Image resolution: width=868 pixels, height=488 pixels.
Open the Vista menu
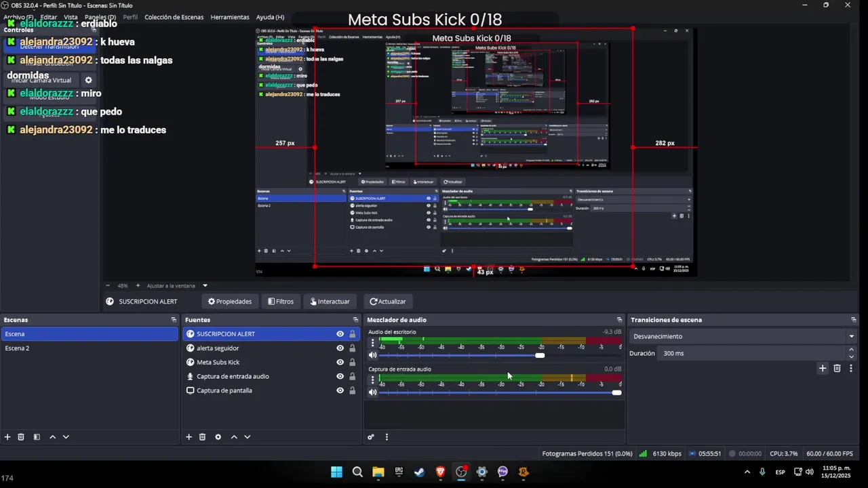click(71, 17)
